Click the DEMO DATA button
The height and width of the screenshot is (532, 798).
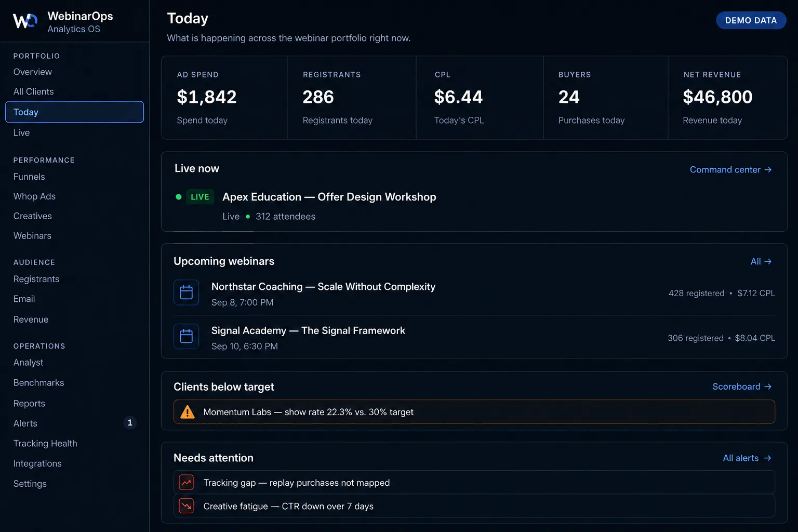751,20
